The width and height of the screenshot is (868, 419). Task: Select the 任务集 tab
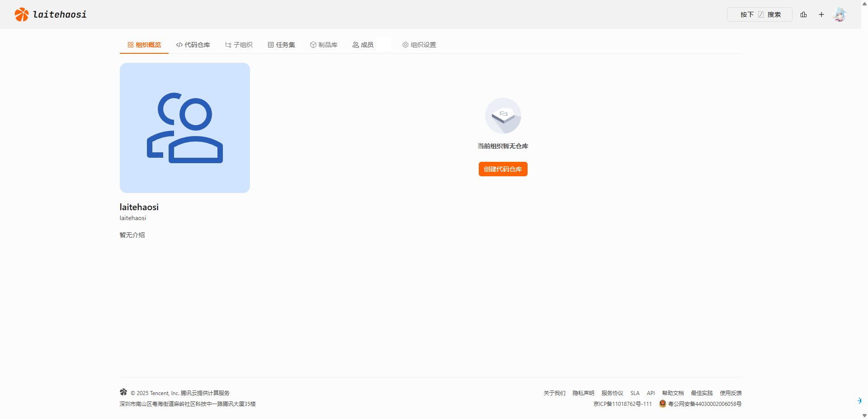281,45
